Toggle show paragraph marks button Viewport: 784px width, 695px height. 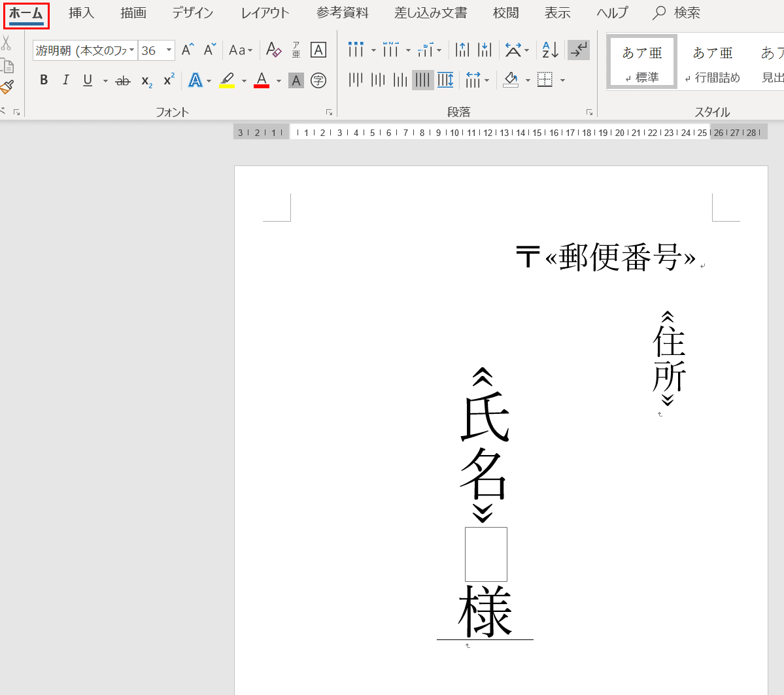579,50
